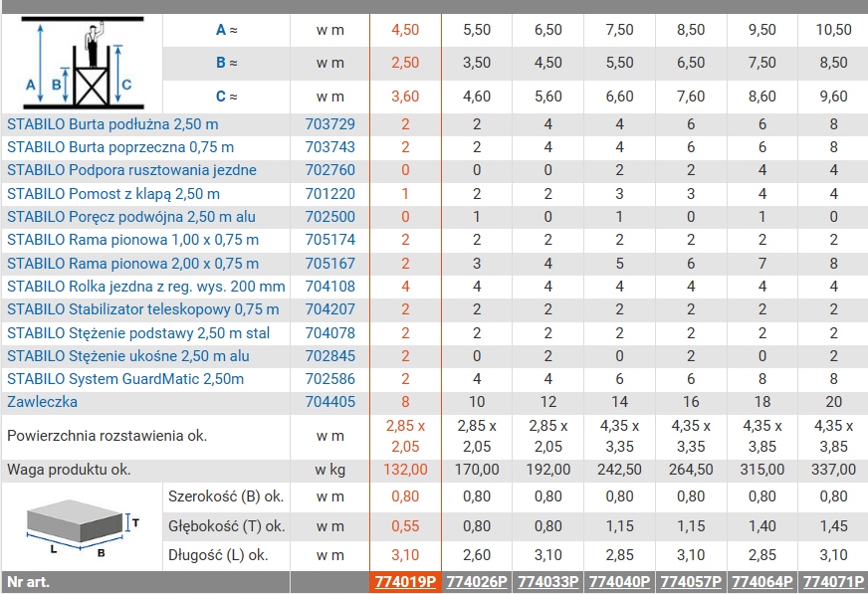868x594 pixels.
Task: Click the 'w kg' unit cell
Action: 329,470
